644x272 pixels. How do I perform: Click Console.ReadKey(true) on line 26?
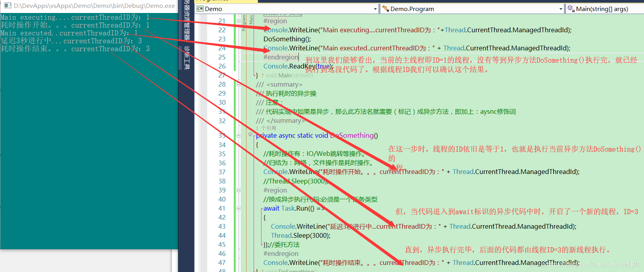pyautogui.click(x=298, y=66)
